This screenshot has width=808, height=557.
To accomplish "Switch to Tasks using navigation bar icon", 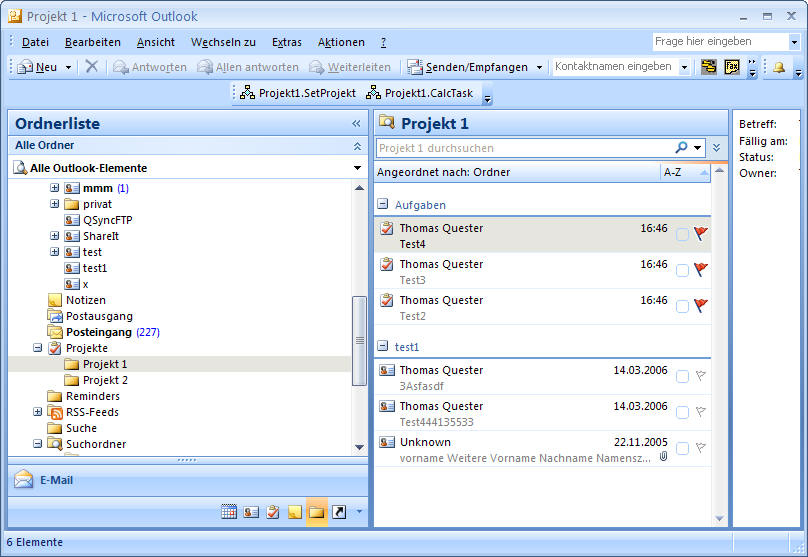I will [x=273, y=512].
